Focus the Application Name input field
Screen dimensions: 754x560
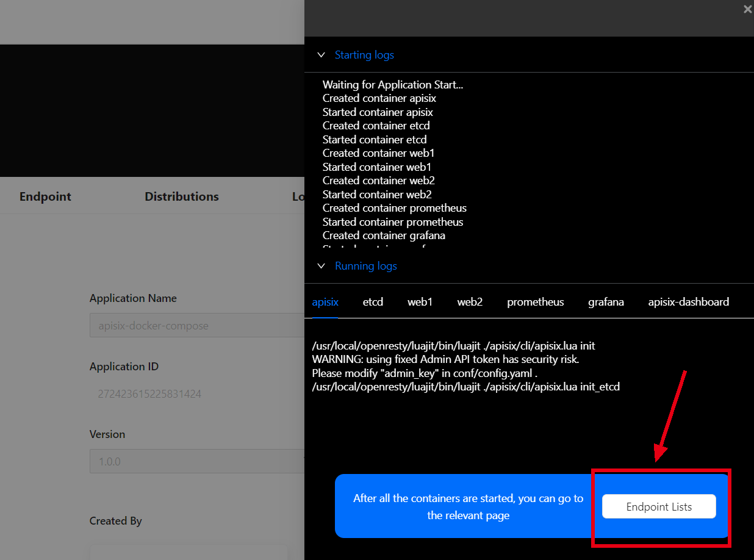[197, 325]
